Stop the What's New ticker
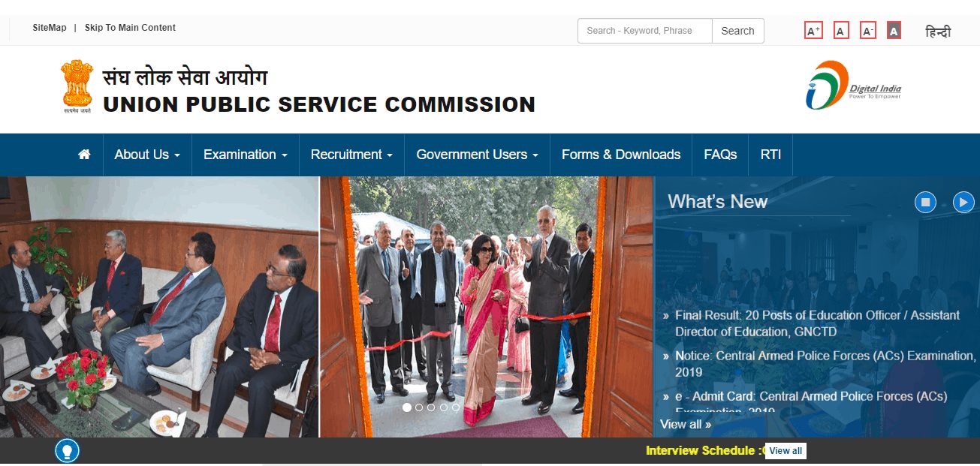980x466 pixels. (x=925, y=202)
